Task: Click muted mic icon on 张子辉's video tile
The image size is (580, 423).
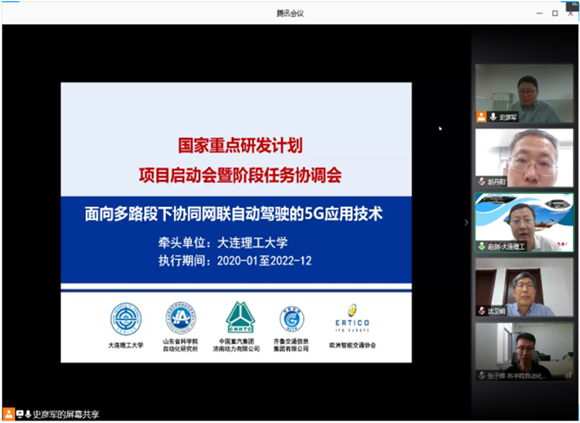Action: pyautogui.click(x=482, y=376)
